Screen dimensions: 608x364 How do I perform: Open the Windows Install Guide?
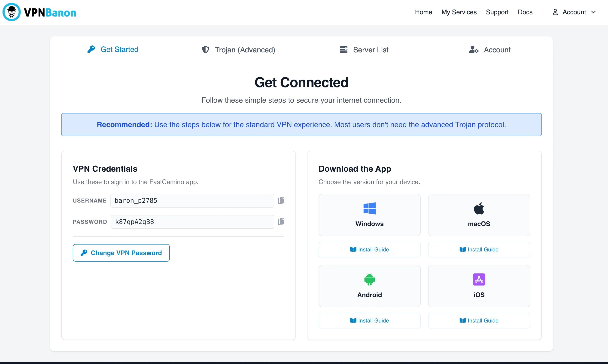pos(369,249)
